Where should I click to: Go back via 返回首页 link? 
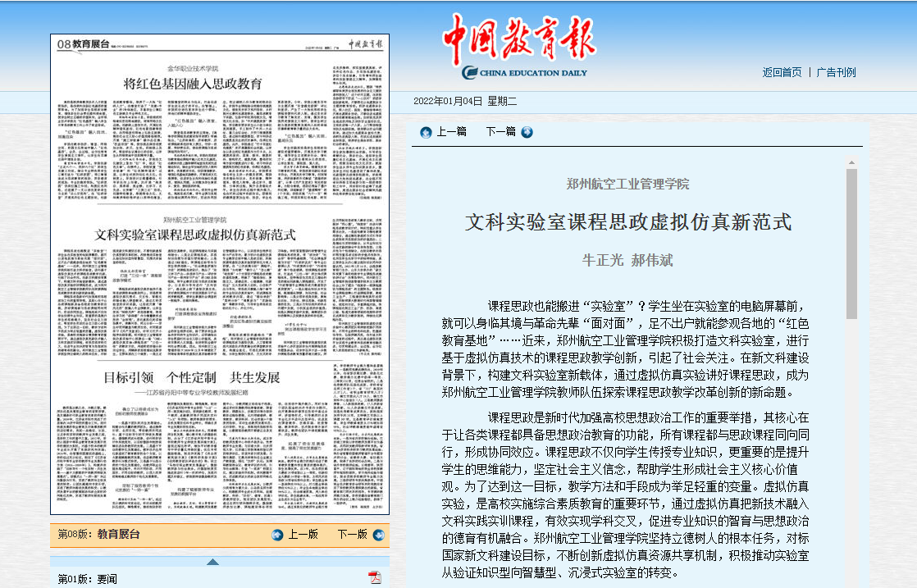click(x=782, y=72)
